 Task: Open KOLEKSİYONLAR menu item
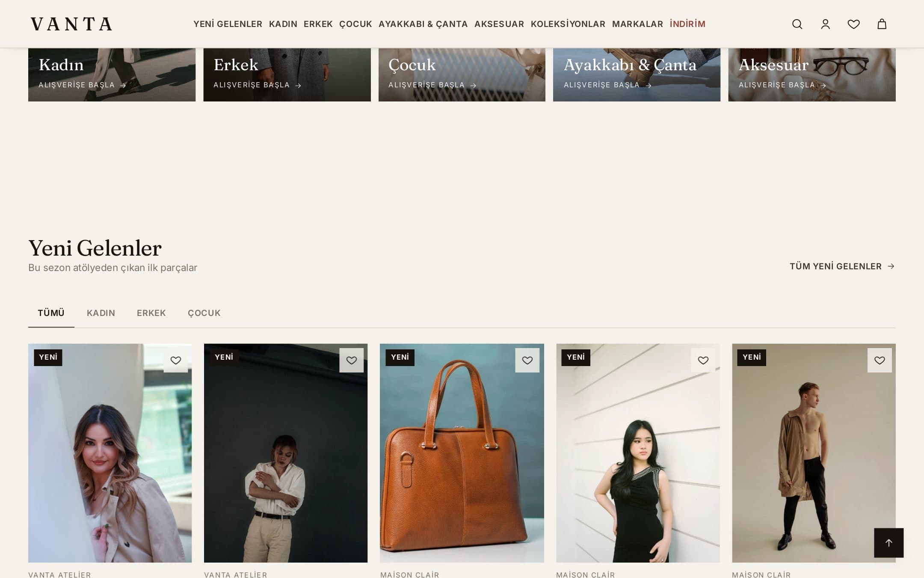pyautogui.click(x=568, y=24)
